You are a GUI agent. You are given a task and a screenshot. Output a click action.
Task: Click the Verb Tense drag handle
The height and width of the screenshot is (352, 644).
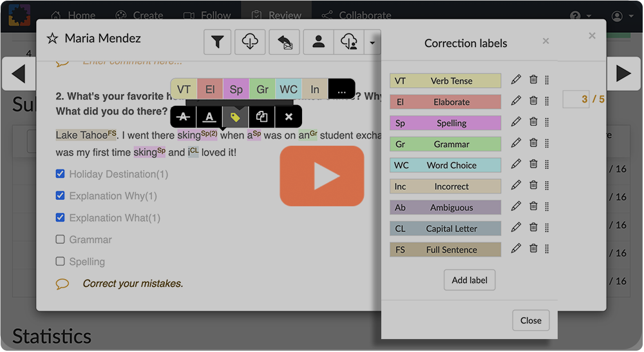click(x=547, y=80)
